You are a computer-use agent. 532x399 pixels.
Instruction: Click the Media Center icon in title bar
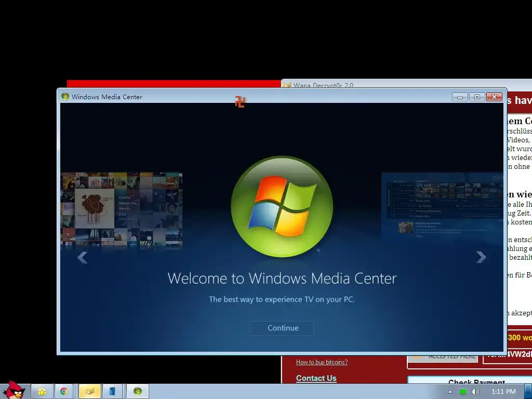pyautogui.click(x=65, y=97)
